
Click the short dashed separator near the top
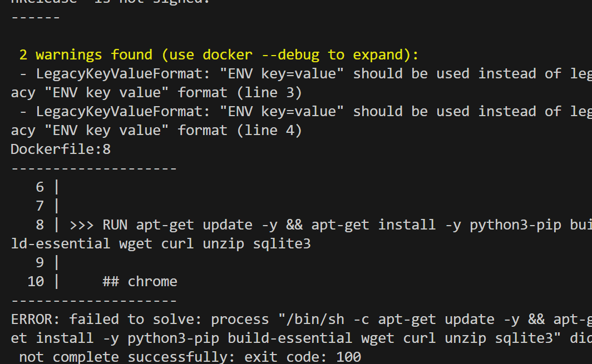[x=36, y=18]
